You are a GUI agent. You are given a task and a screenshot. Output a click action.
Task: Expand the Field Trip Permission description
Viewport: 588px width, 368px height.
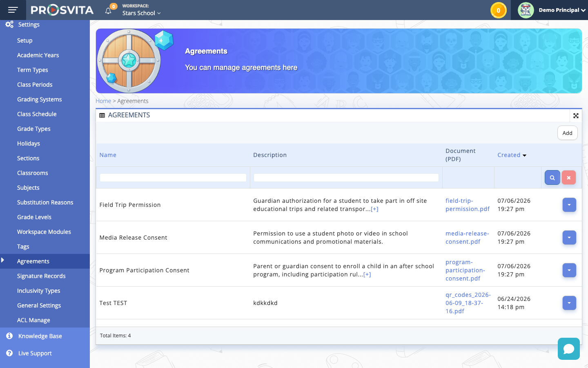(x=374, y=209)
